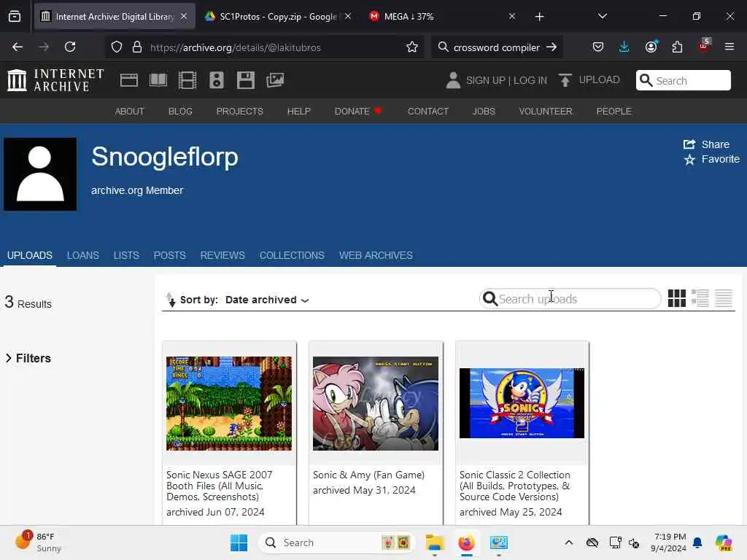
Task: Open Windows Start menu
Action: [x=239, y=542]
